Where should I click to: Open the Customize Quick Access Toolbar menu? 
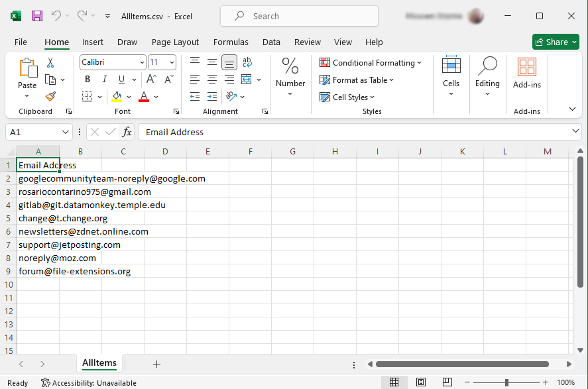[107, 16]
